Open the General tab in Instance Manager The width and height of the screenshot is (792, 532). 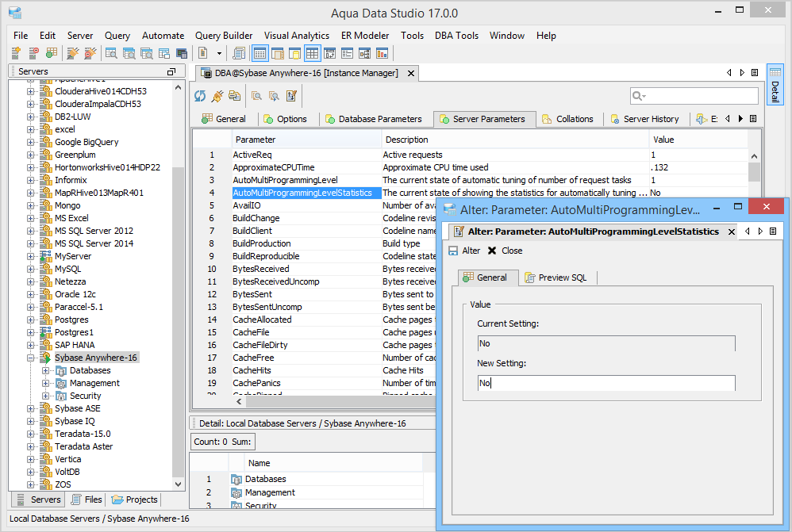224,119
